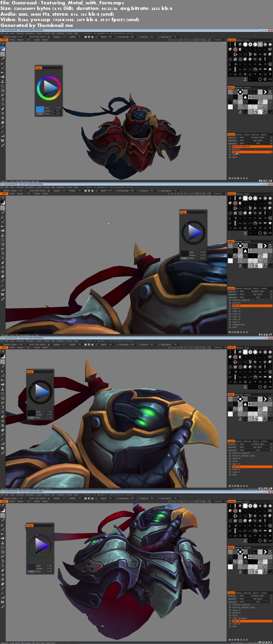
Task: Click the CLOSE X icon in 00:53:10 Masks panel
Action: point(270,92)
